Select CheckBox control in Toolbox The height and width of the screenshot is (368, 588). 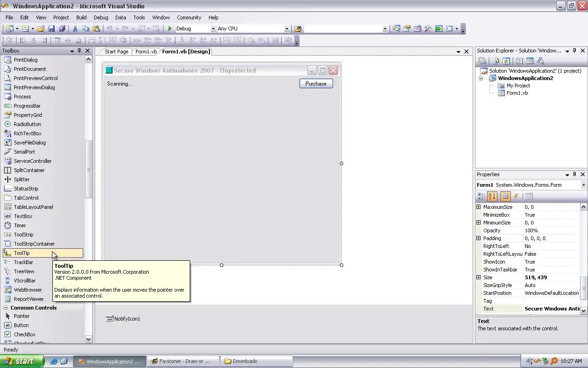point(24,334)
